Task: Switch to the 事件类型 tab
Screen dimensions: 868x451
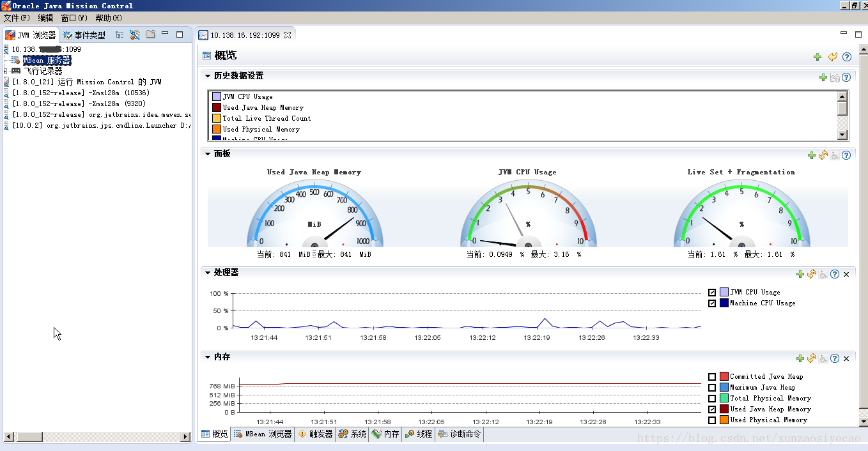Action: 84,35
